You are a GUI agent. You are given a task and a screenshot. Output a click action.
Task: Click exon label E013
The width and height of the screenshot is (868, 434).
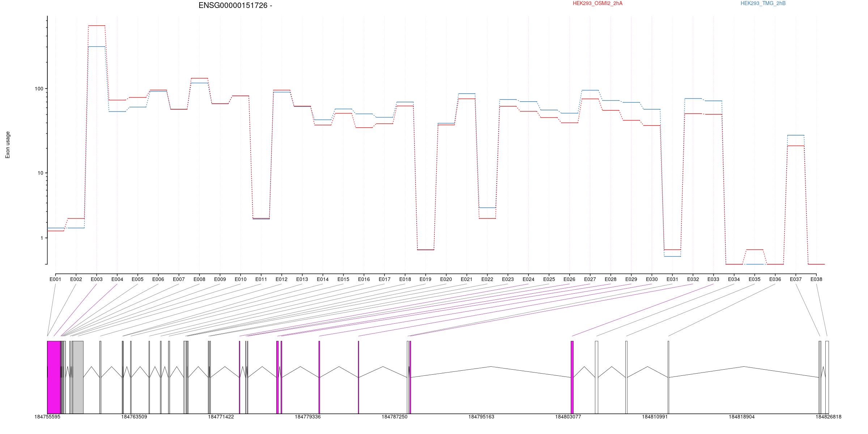pos(302,279)
